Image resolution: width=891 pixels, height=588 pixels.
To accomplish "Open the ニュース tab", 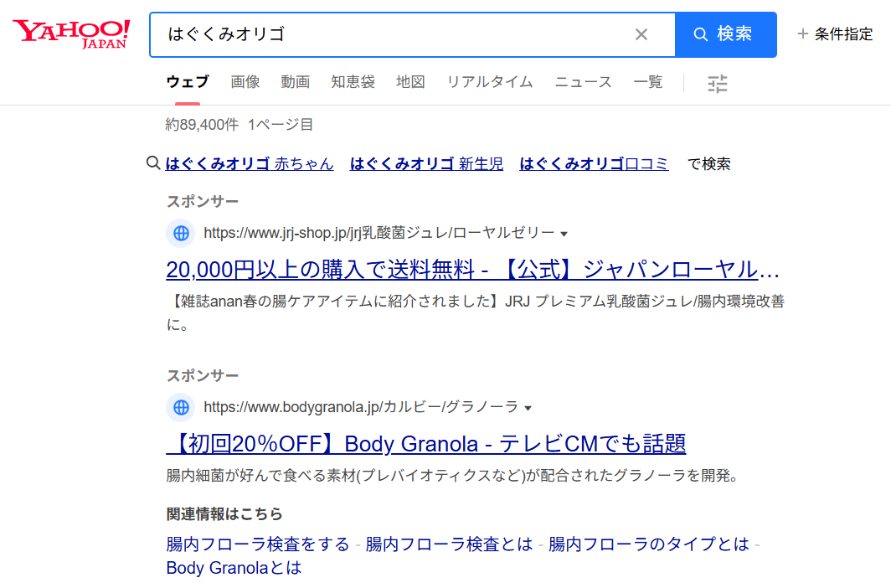I will pos(583,82).
